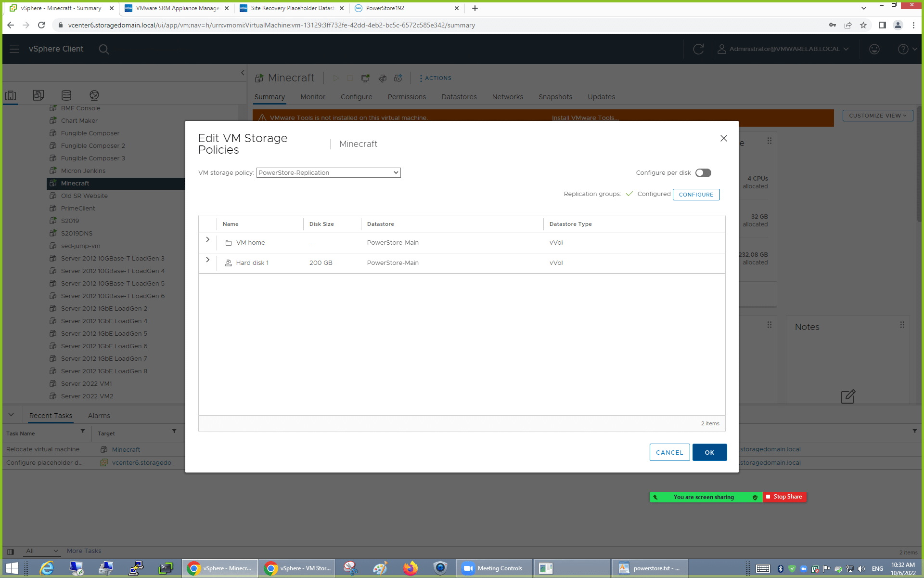Open Firefox from taskbar
Viewport: 924px width, 578px height.
click(x=410, y=568)
